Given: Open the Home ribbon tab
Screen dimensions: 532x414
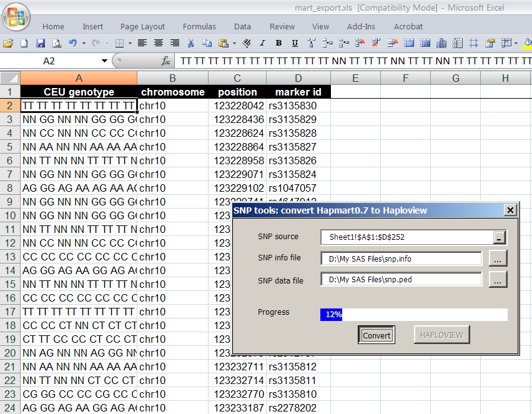Looking at the screenshot, I should click(53, 26).
